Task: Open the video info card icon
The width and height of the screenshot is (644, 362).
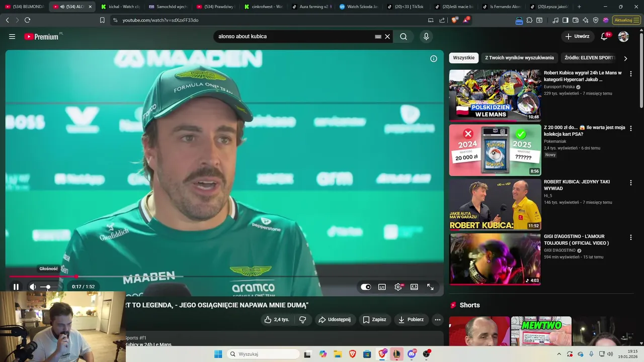Action: pyautogui.click(x=434, y=59)
